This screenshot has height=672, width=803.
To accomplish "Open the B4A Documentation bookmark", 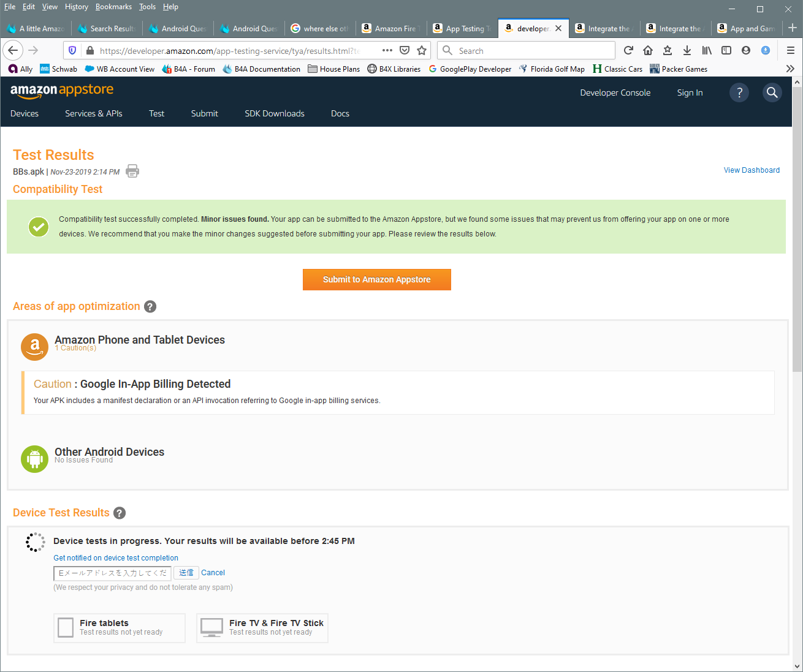I will point(262,69).
